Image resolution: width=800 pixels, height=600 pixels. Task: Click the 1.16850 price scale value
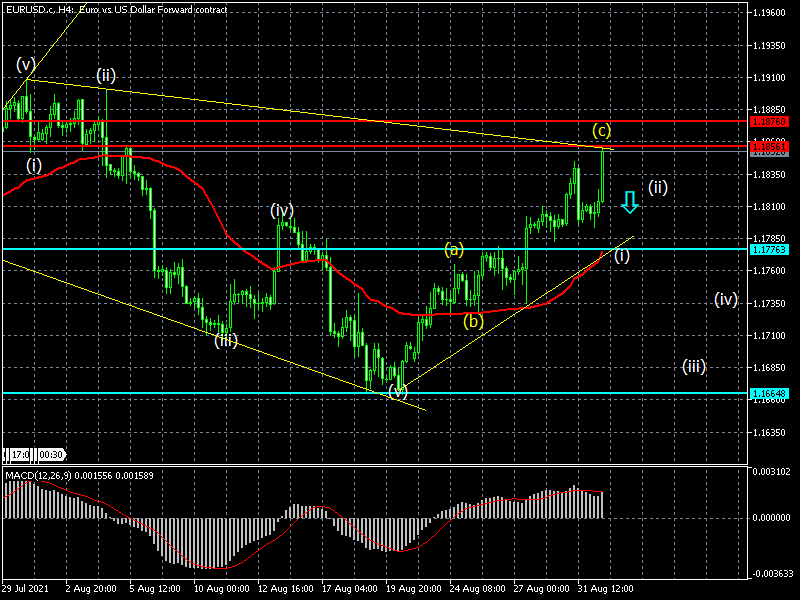click(x=769, y=368)
